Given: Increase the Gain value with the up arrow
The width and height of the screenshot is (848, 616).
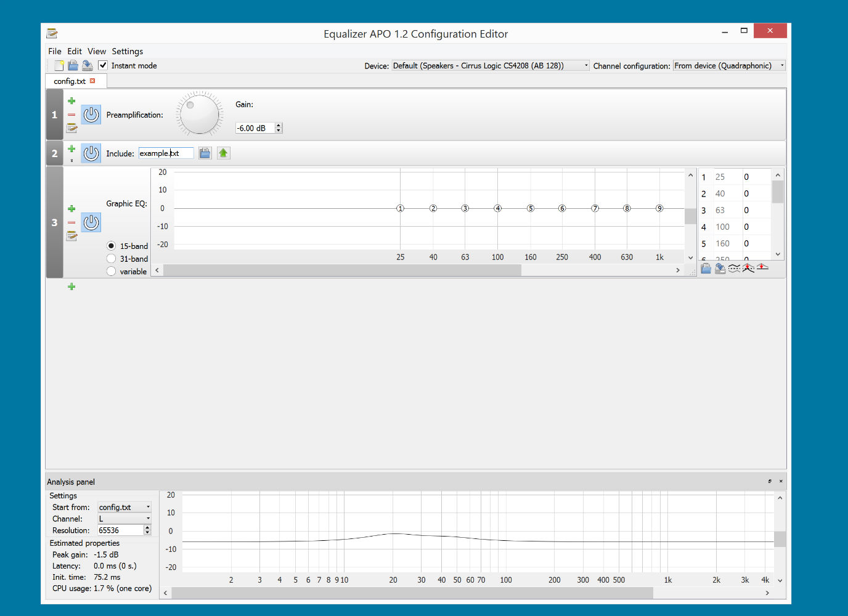Looking at the screenshot, I should point(279,125).
